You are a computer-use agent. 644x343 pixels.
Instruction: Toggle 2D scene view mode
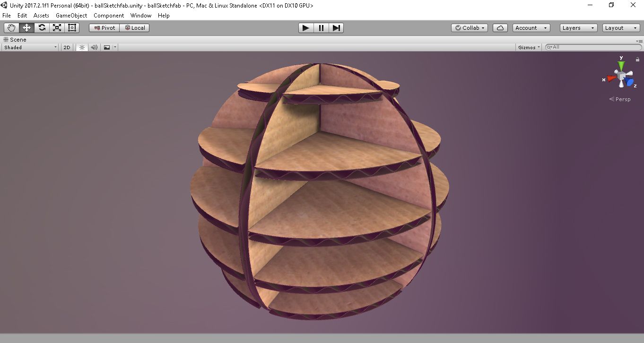pos(67,47)
